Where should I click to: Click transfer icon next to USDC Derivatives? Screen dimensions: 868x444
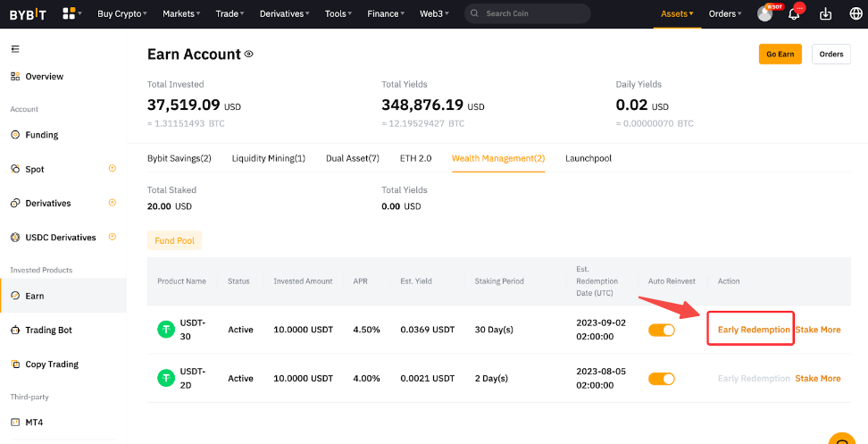click(113, 237)
